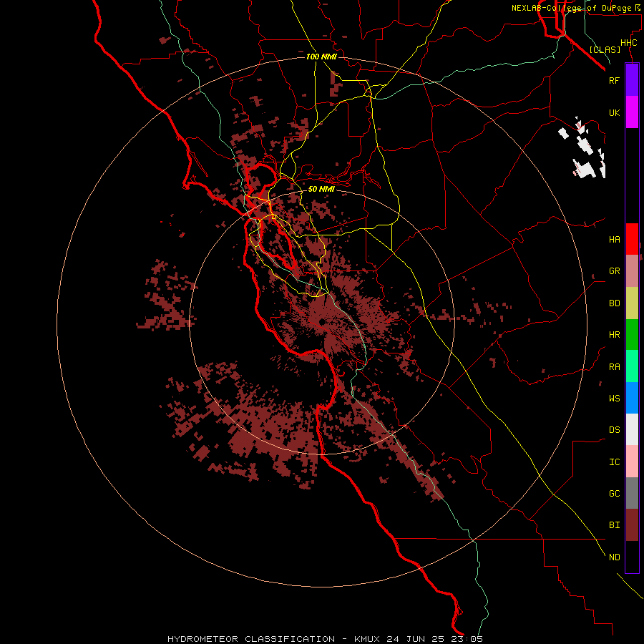Click the HYDROMETEOR CLASSIFICATION KMUX title caption
Screen dimensions: 644x644
[x=325, y=639]
